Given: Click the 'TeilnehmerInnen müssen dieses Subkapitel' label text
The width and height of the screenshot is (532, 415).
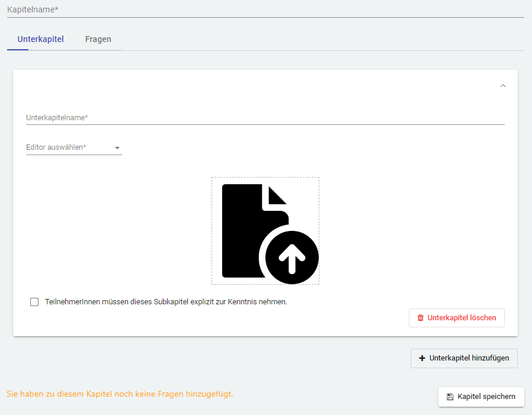Looking at the screenshot, I should [x=166, y=302].
